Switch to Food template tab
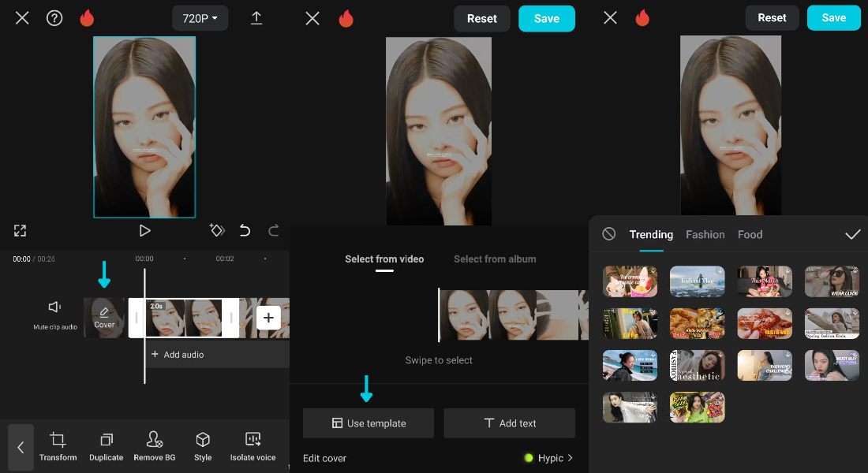 750,235
